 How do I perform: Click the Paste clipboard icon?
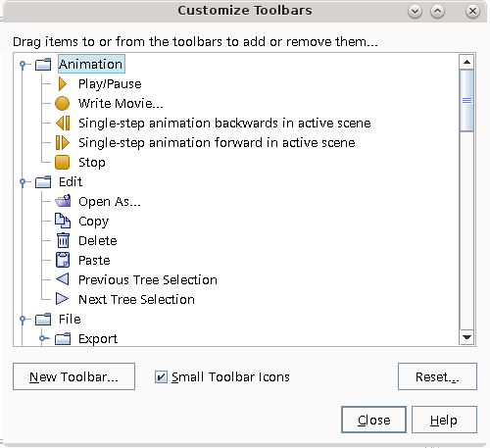point(63,260)
